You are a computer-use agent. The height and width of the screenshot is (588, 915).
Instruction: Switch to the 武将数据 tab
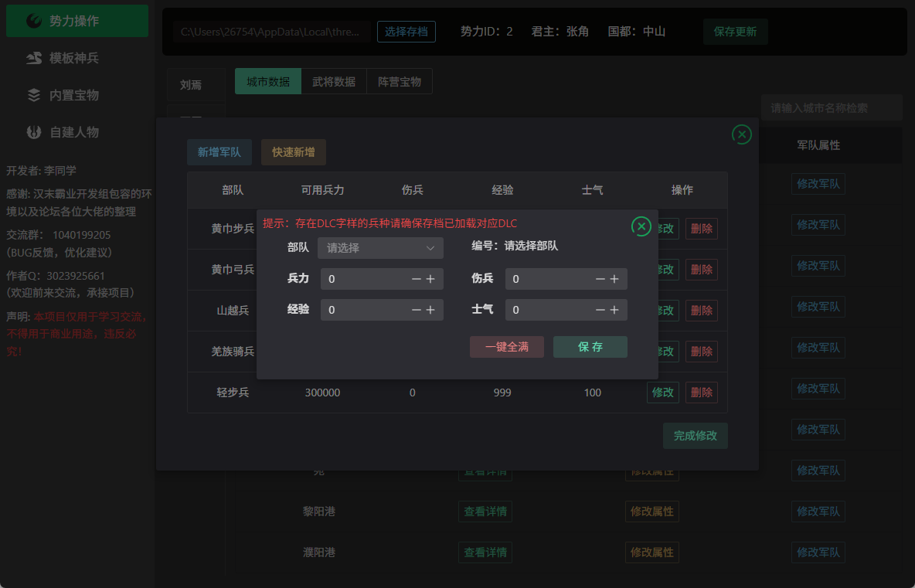coord(334,82)
